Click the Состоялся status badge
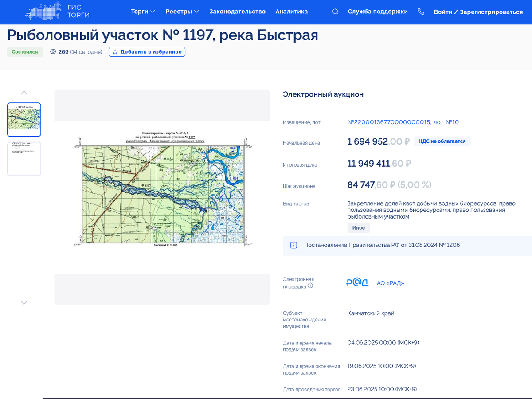532x399 pixels. pyautogui.click(x=25, y=52)
